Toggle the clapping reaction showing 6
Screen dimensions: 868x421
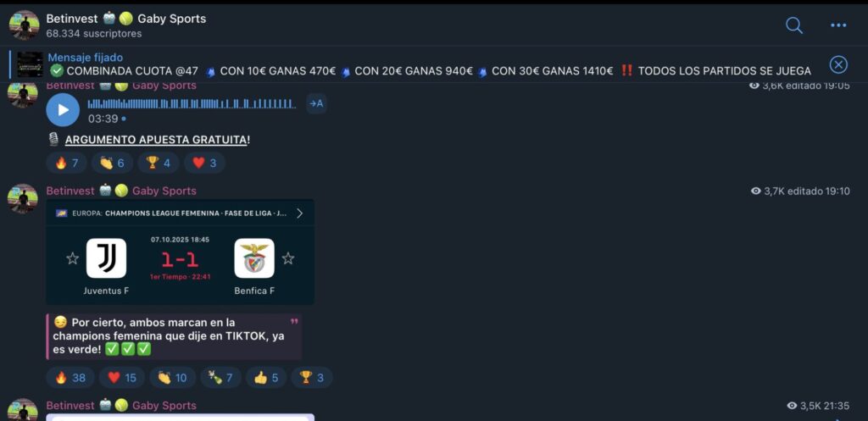tap(113, 163)
